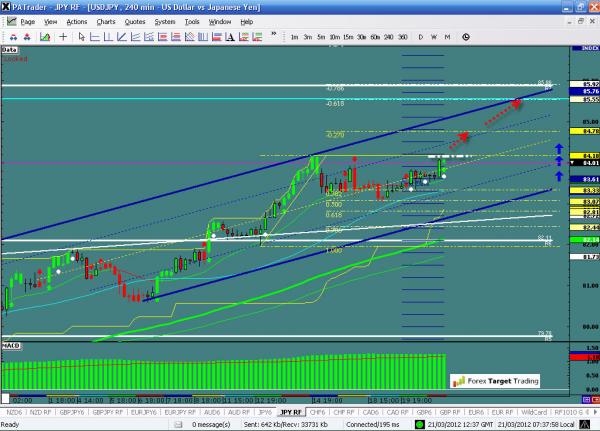Switch to 1m timeframe

(294, 37)
